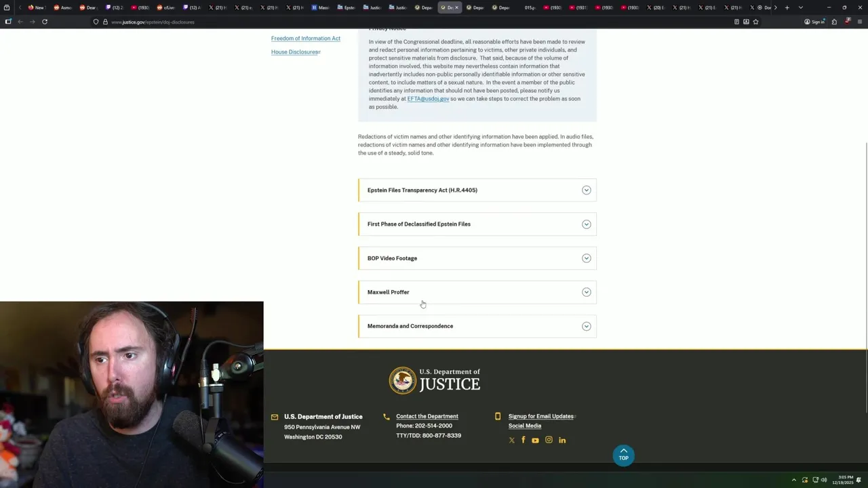Open Signup for Email Updates link
The width and height of the screenshot is (868, 488).
click(x=541, y=416)
